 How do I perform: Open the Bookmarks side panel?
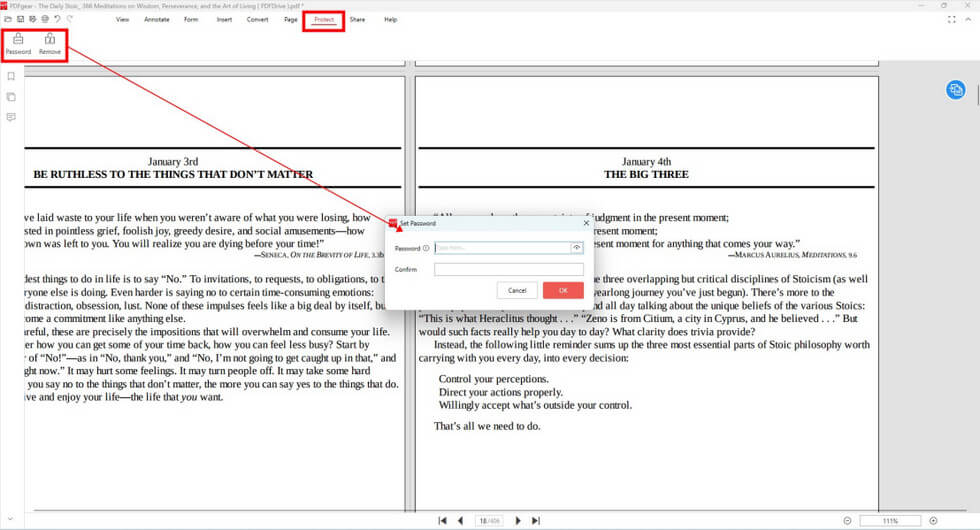(x=11, y=76)
